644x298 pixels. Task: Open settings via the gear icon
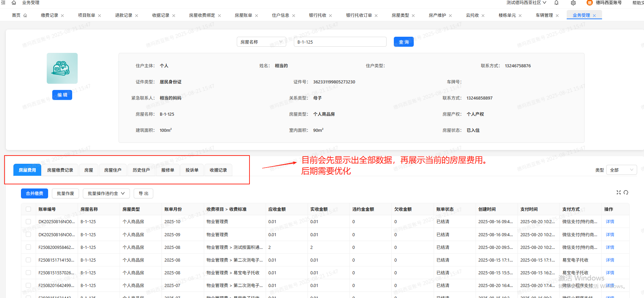pyautogui.click(x=573, y=3)
